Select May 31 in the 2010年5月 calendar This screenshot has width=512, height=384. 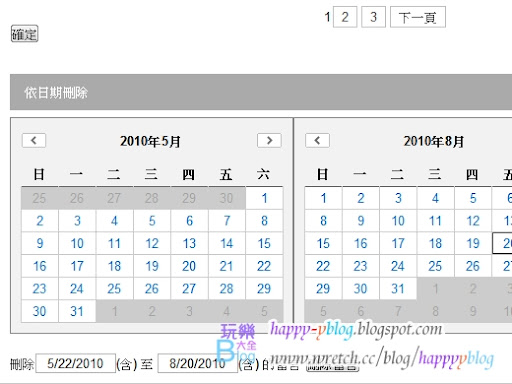(77, 311)
